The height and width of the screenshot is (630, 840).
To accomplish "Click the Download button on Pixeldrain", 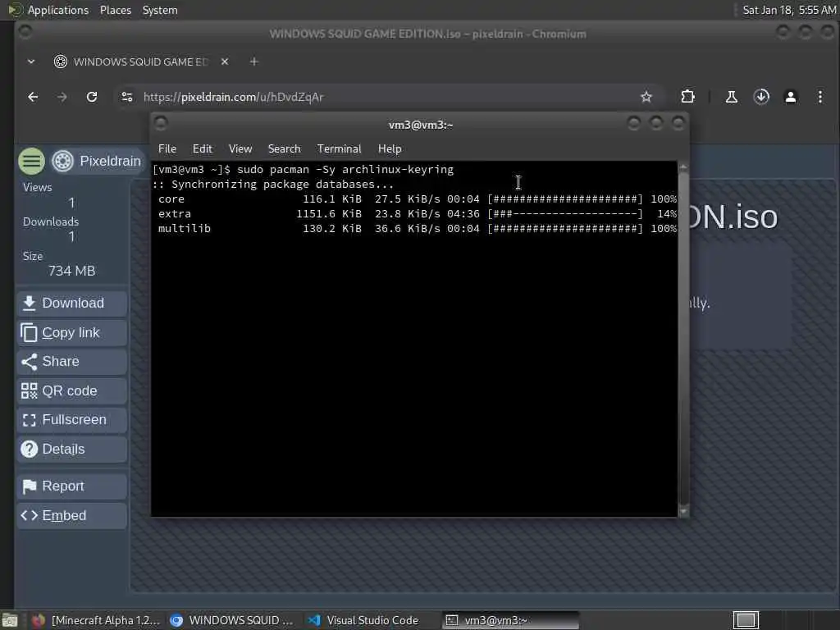I will [72, 304].
